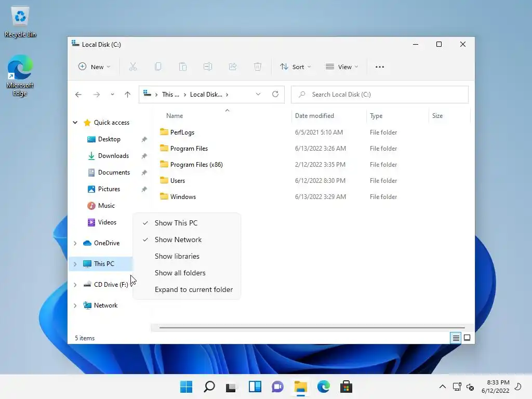Open address bar history dropdown
Screen dimensions: 532x399
click(x=258, y=95)
